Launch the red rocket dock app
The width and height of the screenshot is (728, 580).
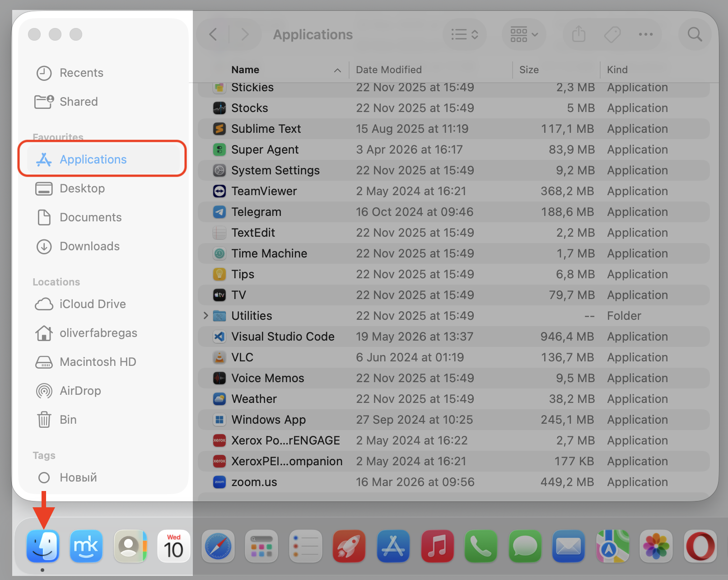[349, 546]
